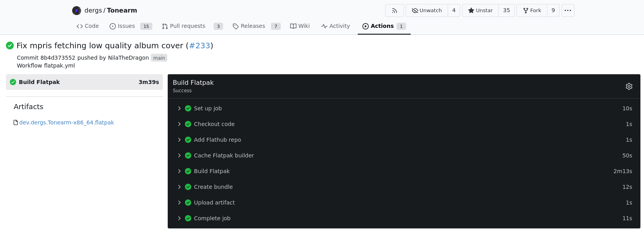Click the Unstar star button

tap(480, 11)
